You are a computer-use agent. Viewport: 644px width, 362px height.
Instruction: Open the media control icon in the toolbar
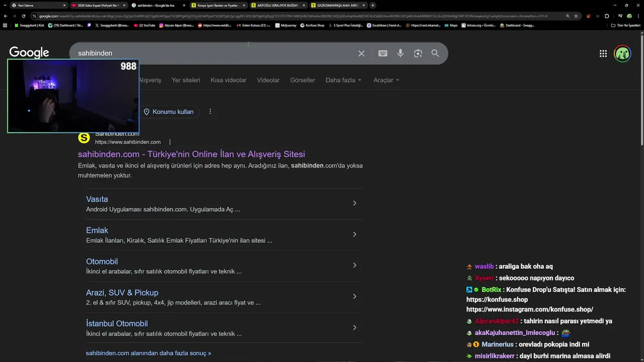pos(620,16)
